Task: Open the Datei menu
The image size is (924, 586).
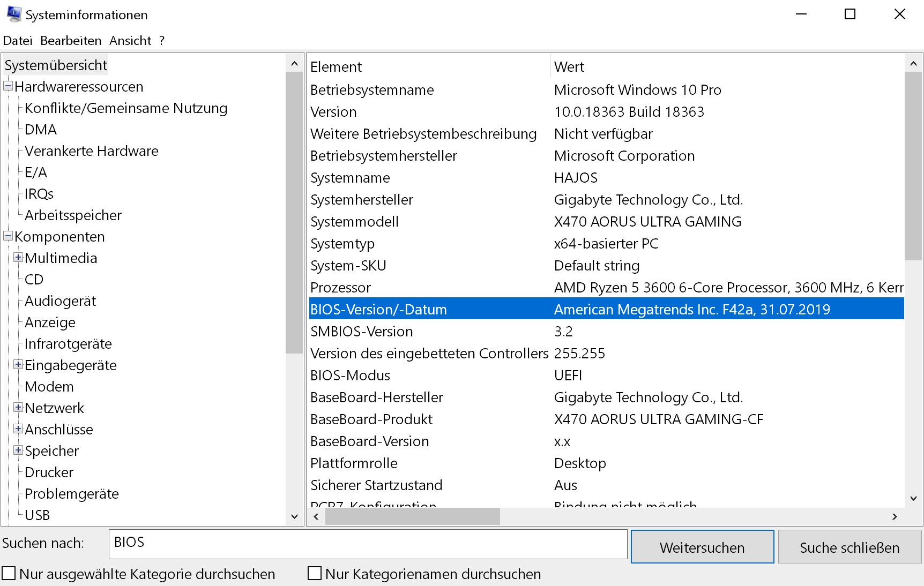Action: click(18, 41)
